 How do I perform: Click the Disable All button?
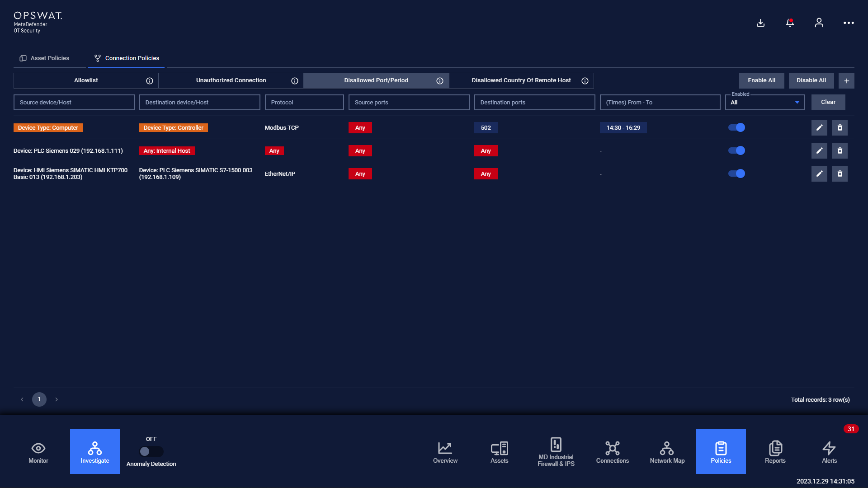(x=811, y=80)
